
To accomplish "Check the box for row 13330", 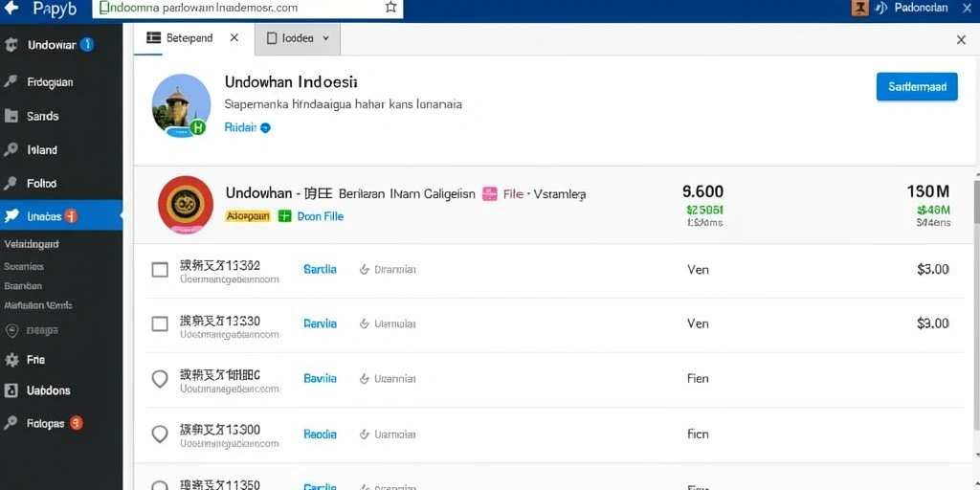I will 160,323.
